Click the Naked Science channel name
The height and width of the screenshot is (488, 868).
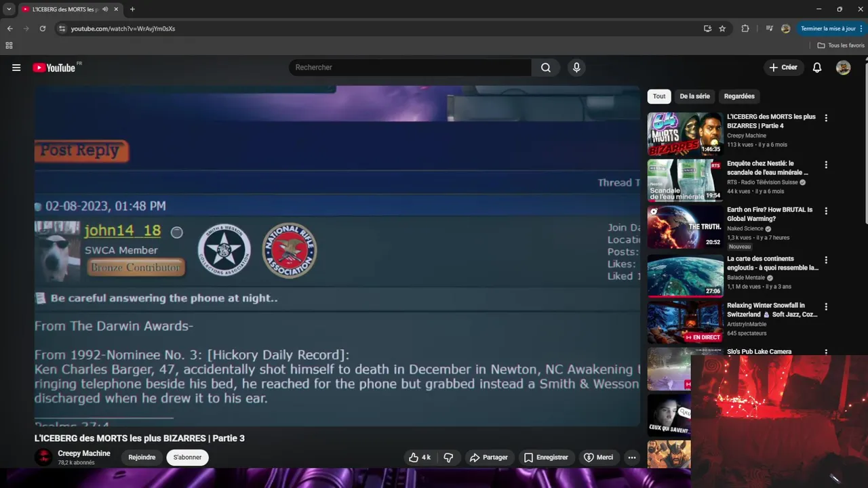click(x=745, y=228)
